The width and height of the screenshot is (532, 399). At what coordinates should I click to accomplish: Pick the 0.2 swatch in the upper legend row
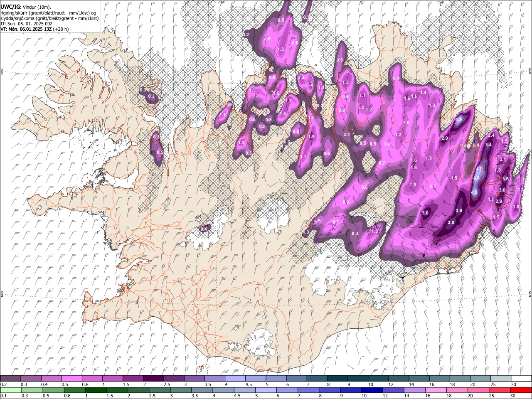10,378
